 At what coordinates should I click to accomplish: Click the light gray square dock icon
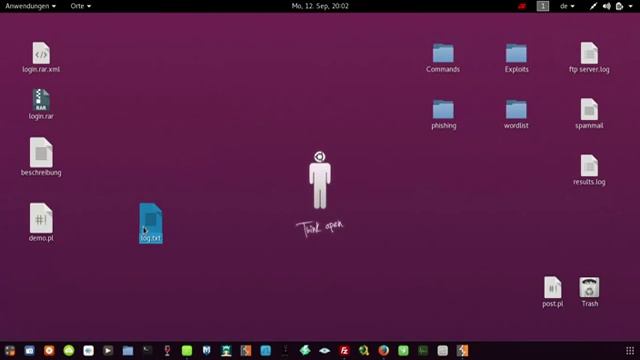(x=442, y=351)
